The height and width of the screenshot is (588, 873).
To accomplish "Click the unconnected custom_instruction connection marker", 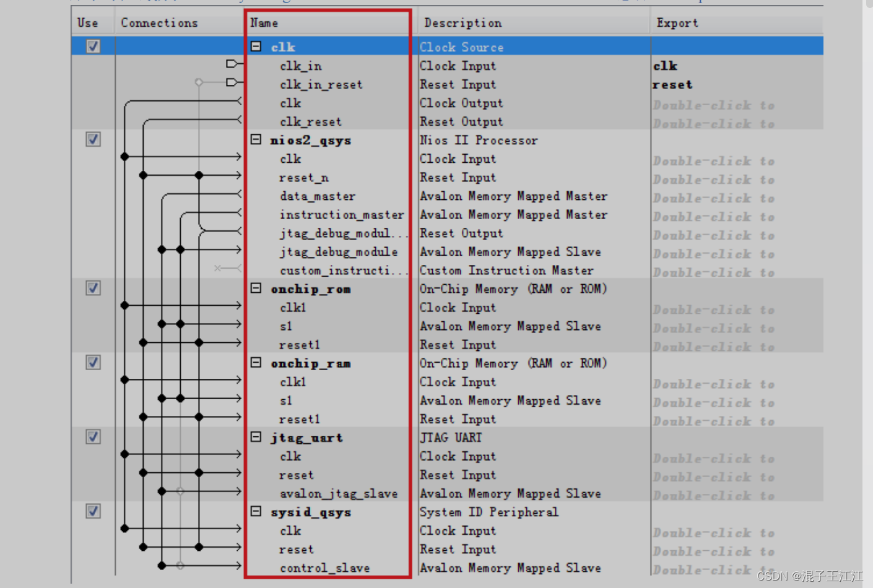I will click(x=218, y=268).
